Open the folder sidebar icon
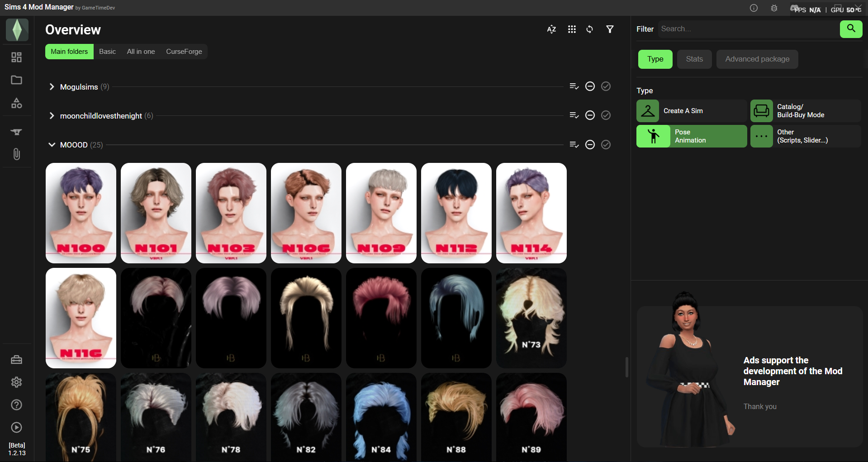This screenshot has width=868, height=462. pyautogui.click(x=17, y=80)
